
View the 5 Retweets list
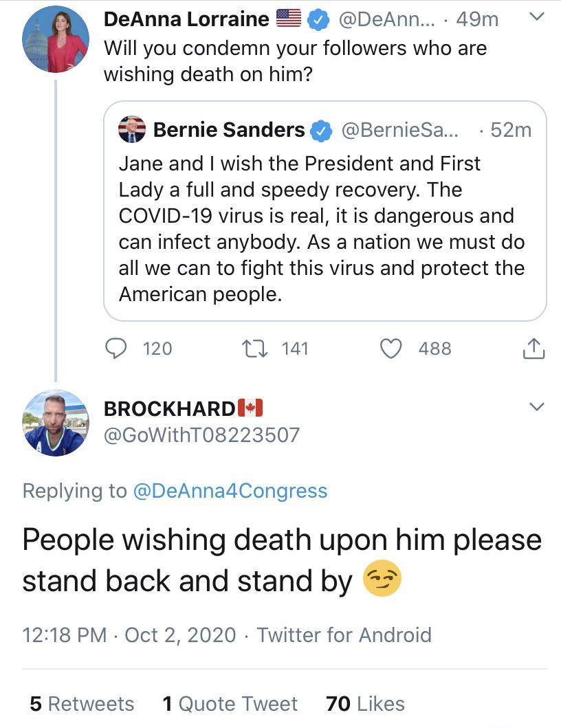(82, 704)
